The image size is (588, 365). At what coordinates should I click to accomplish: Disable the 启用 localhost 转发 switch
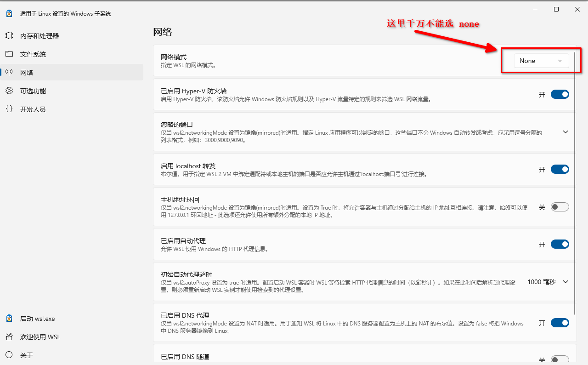coord(560,169)
